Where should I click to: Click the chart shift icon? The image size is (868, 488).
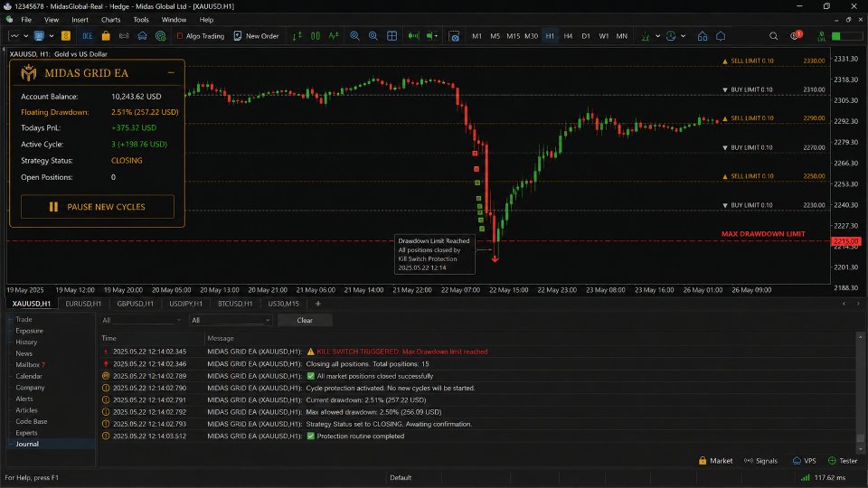pyautogui.click(x=431, y=36)
